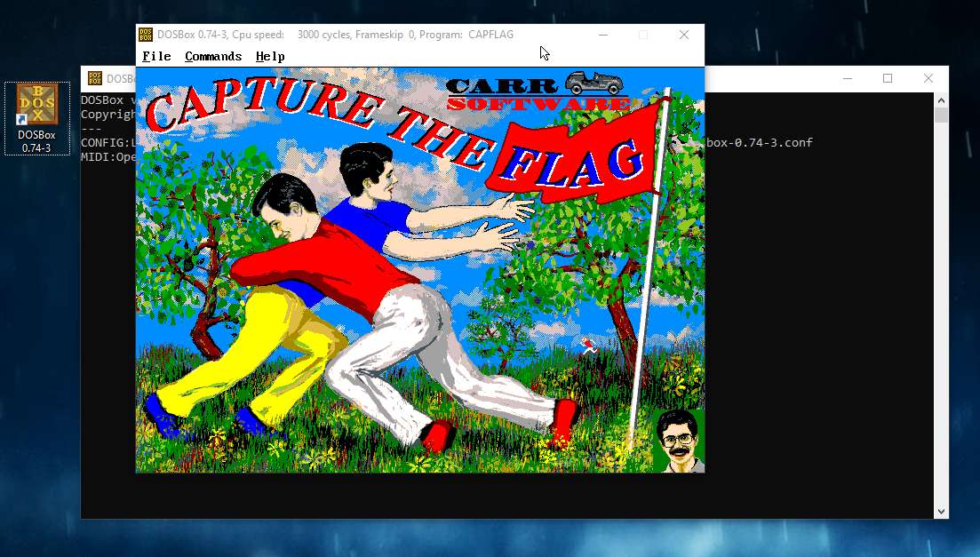Viewport: 980px width, 557px height.
Task: Click the "Copyrigh" line in the status window
Action: [x=108, y=115]
